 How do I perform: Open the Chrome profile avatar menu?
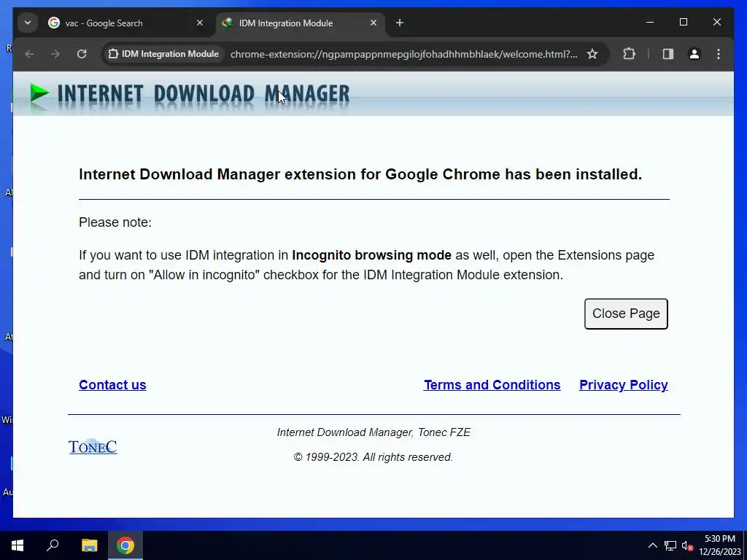click(x=694, y=54)
